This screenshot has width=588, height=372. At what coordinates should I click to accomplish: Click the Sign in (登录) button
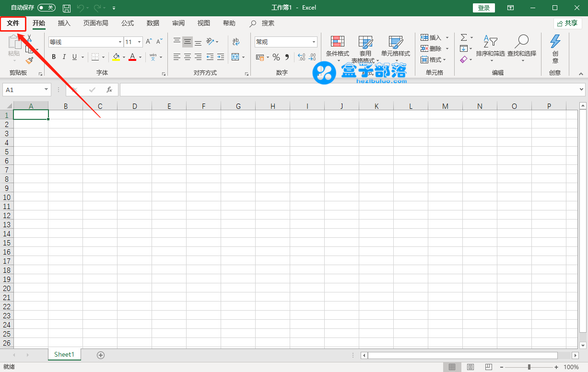click(484, 8)
